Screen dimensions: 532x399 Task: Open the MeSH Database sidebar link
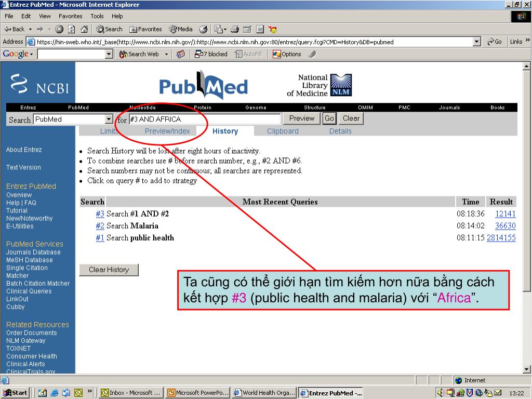pos(30,260)
